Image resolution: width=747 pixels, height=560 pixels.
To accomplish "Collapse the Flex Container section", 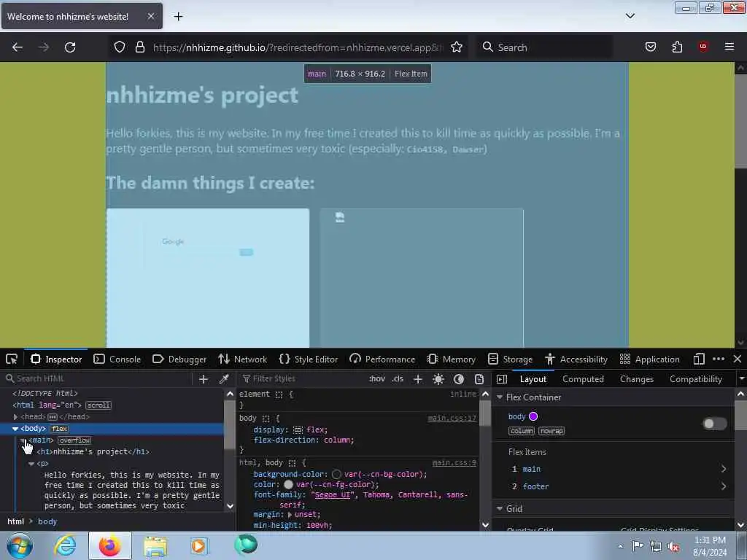I will coord(500,397).
